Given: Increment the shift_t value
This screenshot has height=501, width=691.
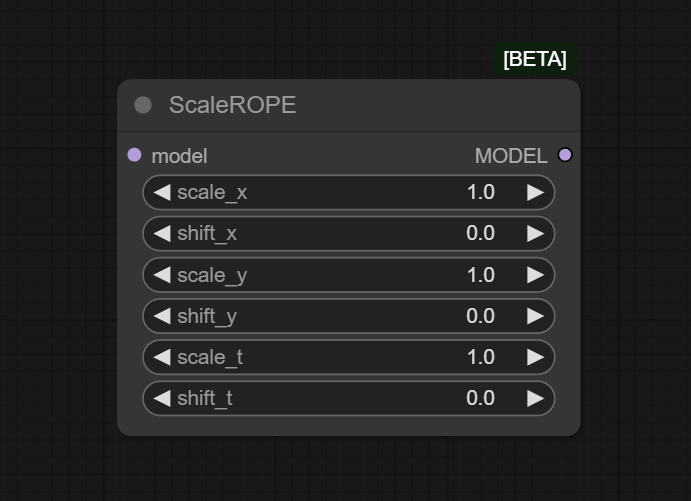Looking at the screenshot, I should tap(535, 399).
